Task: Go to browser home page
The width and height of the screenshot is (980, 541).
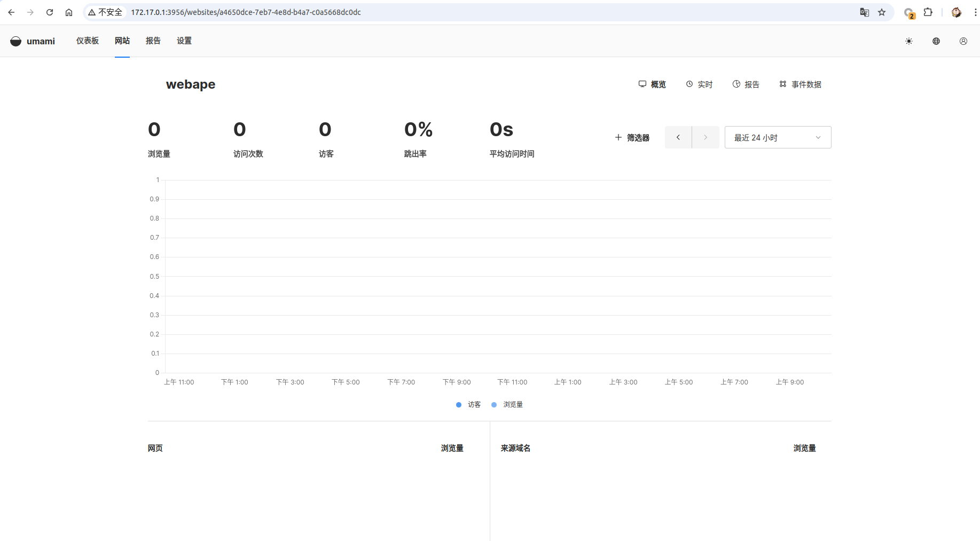Action: [x=69, y=12]
